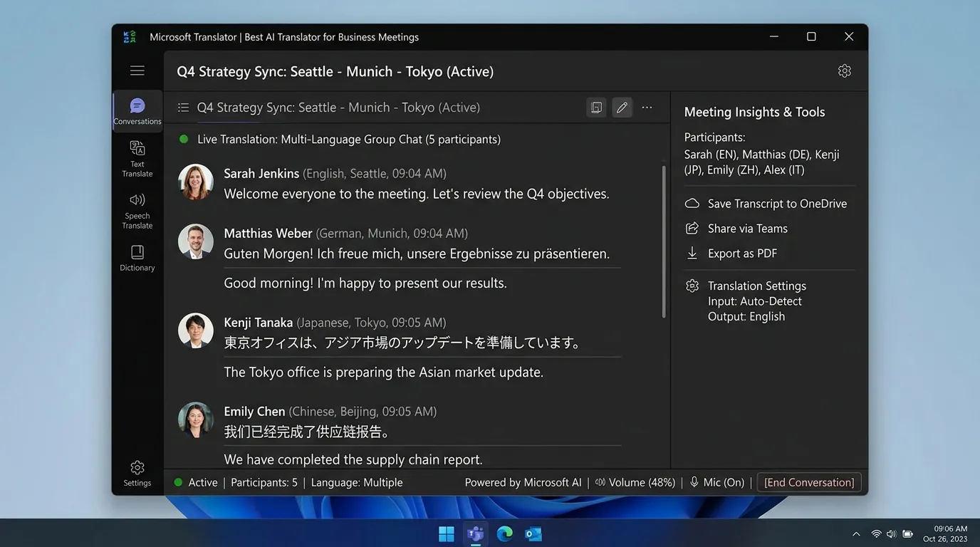980x547 pixels.
Task: Toggle the Mic (On) status control
Action: tap(716, 482)
